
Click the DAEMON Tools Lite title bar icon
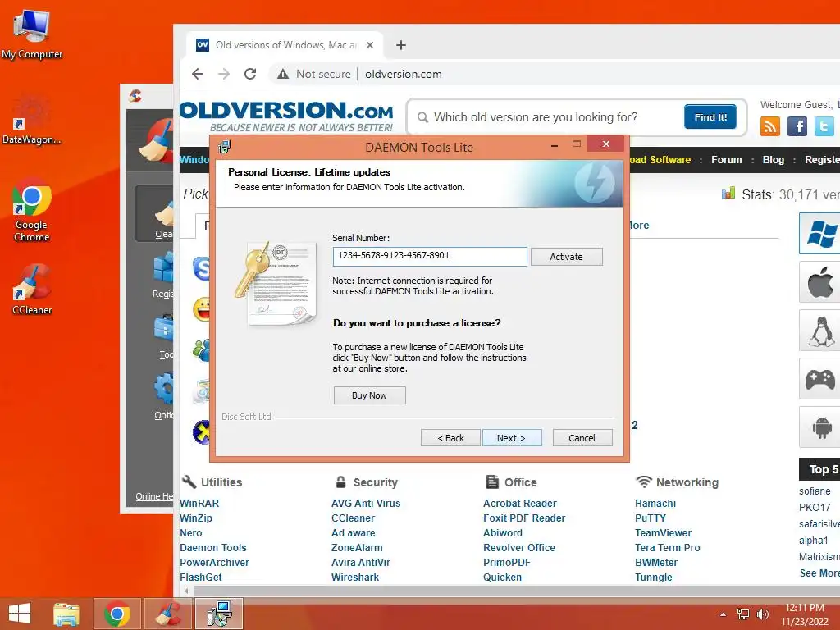click(x=224, y=147)
